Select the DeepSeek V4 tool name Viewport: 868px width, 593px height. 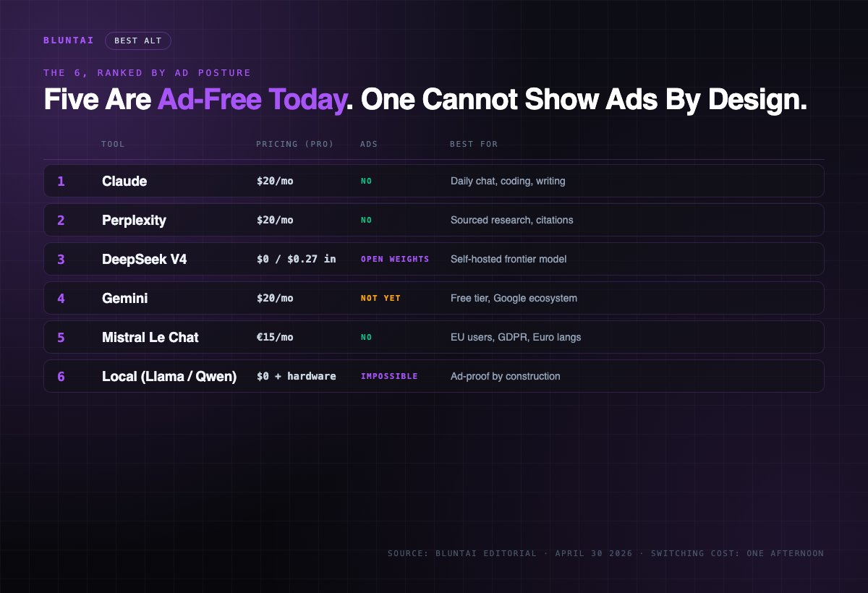click(x=145, y=260)
